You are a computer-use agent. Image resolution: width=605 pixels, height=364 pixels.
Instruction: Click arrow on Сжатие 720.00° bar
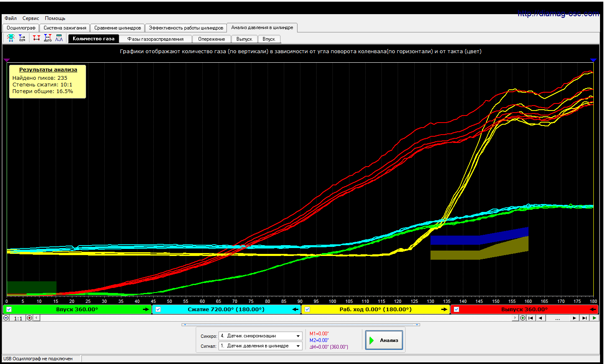(x=295, y=310)
